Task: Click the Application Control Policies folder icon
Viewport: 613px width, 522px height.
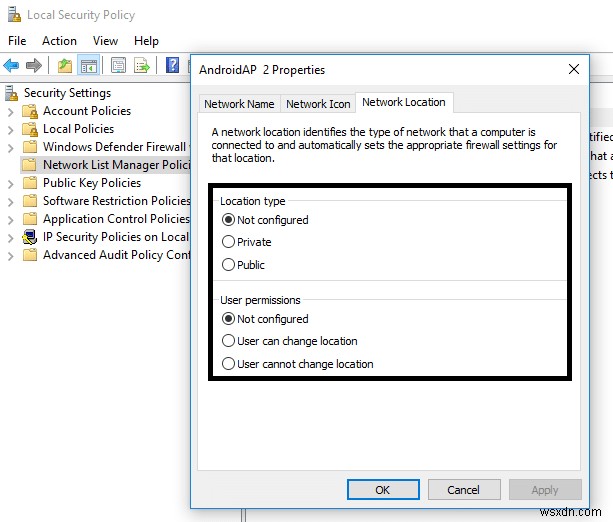Action: (30, 219)
